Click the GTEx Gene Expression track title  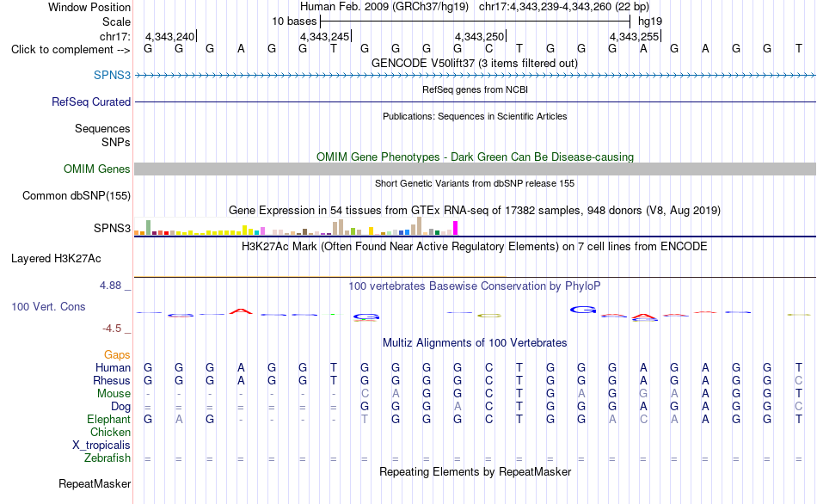[475, 211]
